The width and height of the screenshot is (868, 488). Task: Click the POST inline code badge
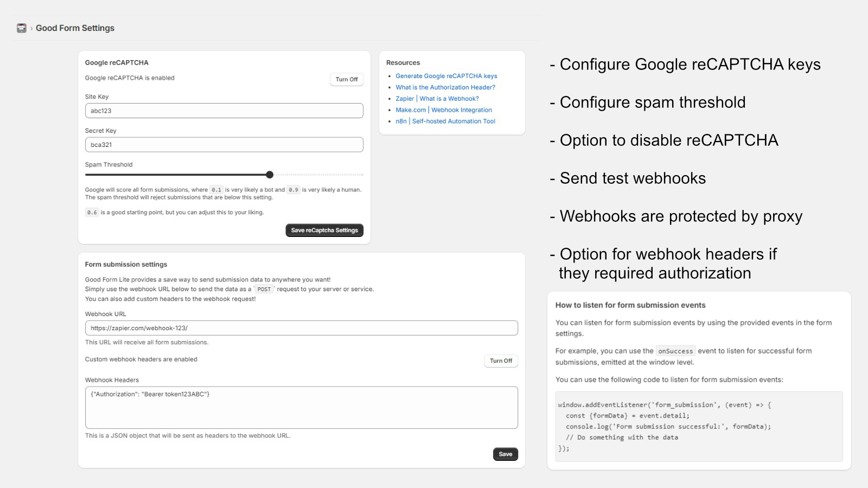coord(264,290)
